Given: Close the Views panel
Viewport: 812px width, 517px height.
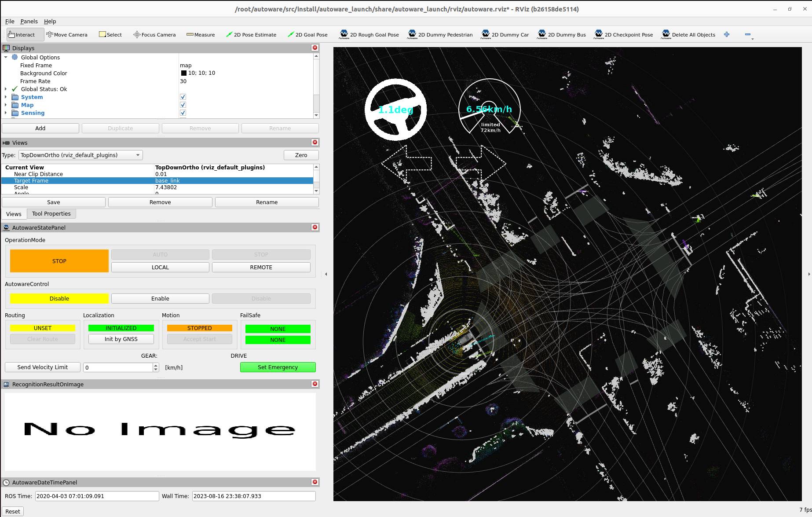Looking at the screenshot, I should (315, 142).
